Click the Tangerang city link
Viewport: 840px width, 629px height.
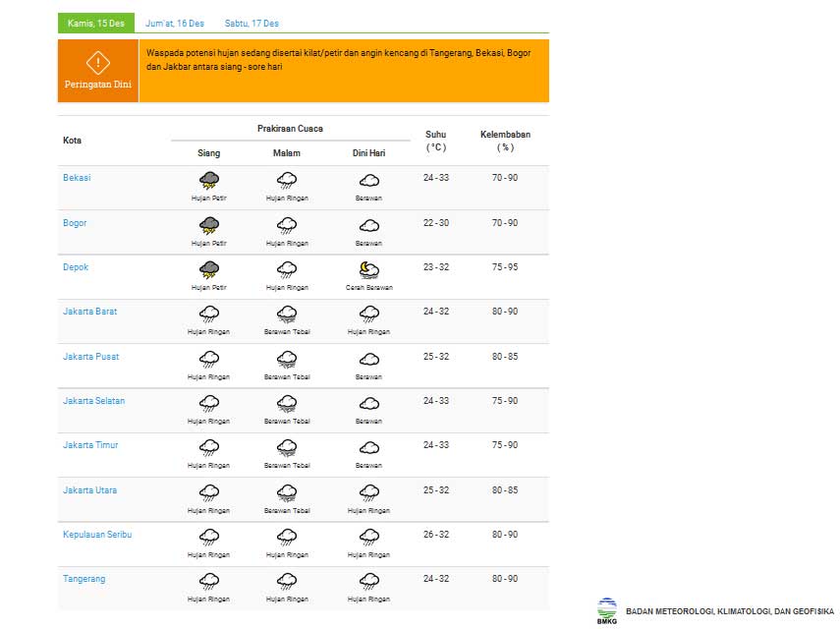point(84,579)
